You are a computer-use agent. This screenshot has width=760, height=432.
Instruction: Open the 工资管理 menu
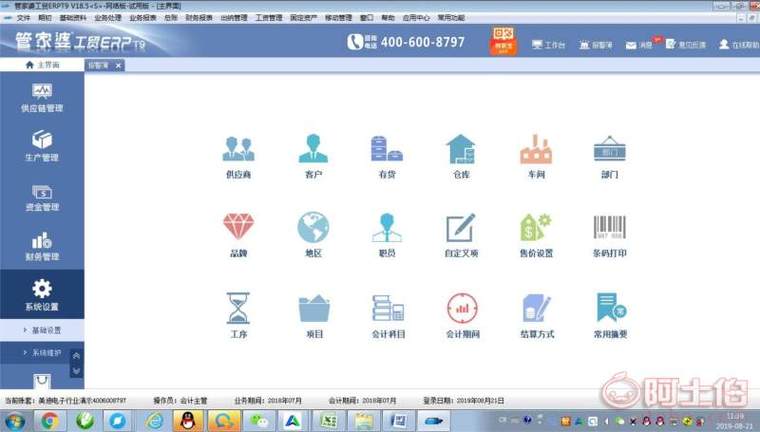click(269, 17)
